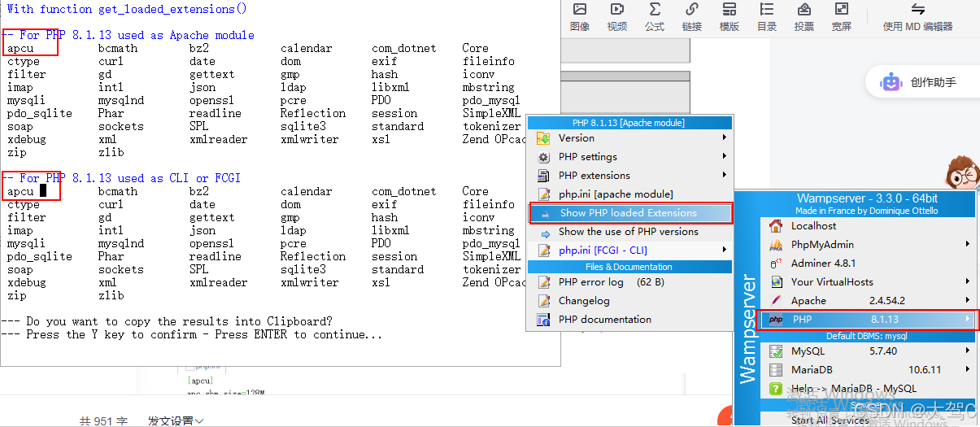Expand the PHP 8.1.13 submenu arrow
980x427 pixels.
pos(968,320)
